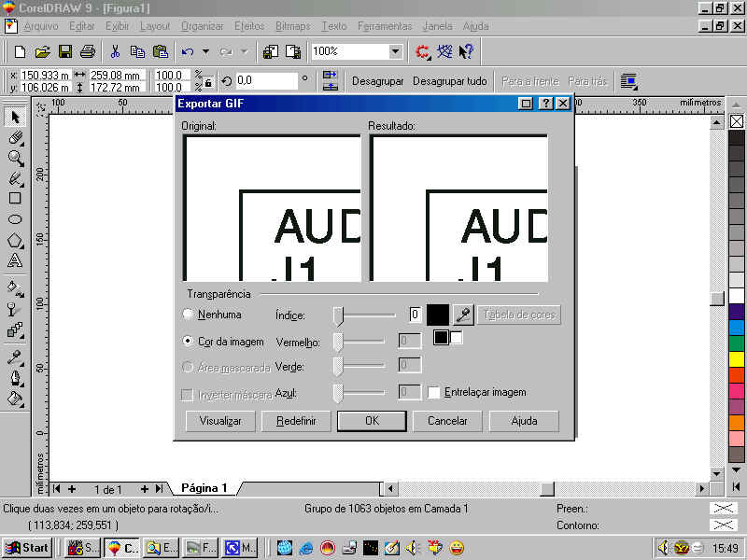This screenshot has height=560, width=747.
Task: Select the Interactive Fill bucket tool
Action: (15, 288)
